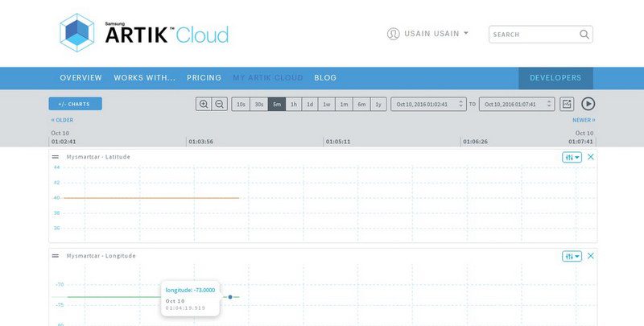
Task: Select the 5m time range
Action: click(x=277, y=105)
